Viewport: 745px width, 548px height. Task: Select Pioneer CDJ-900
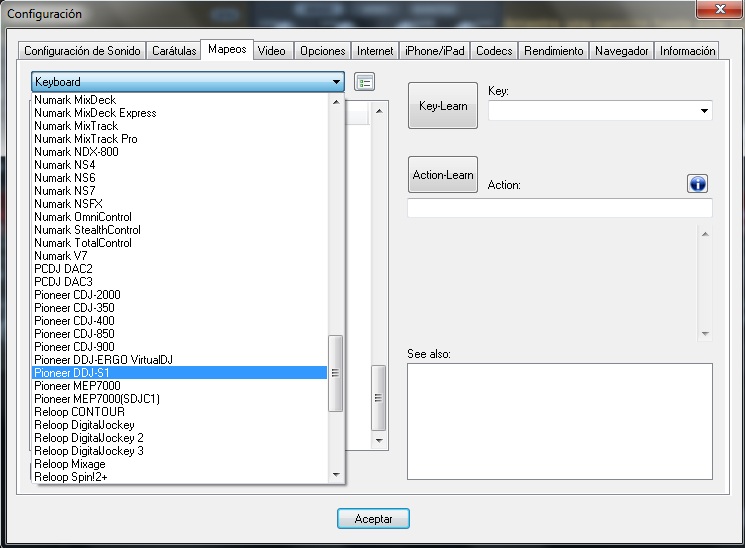pos(180,346)
